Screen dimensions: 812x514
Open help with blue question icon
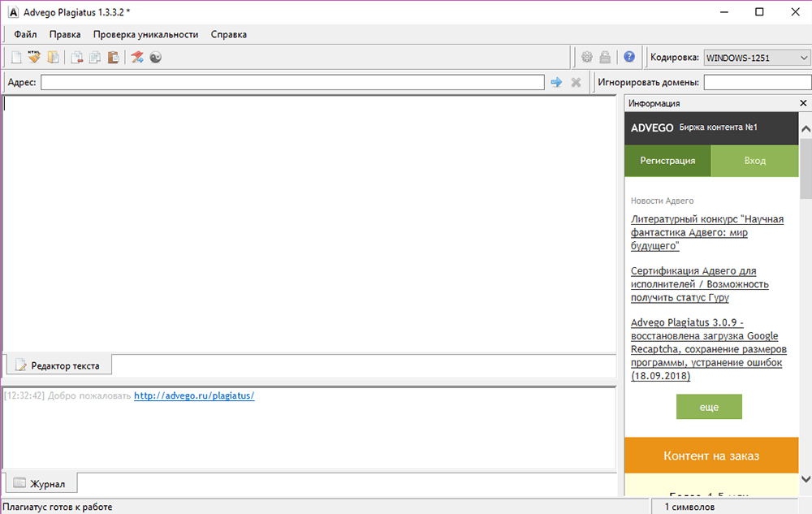tap(629, 57)
